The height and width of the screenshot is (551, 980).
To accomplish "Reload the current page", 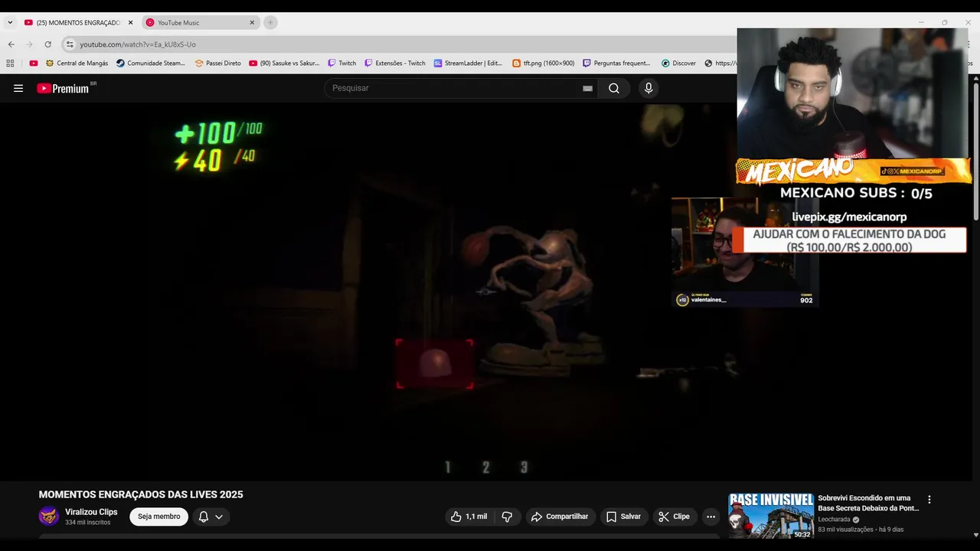I will click(48, 44).
